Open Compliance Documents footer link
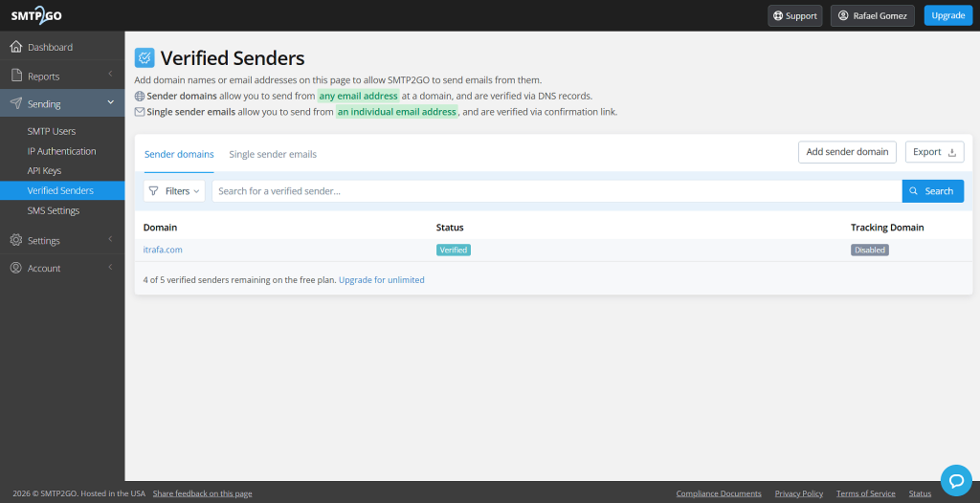 point(719,493)
